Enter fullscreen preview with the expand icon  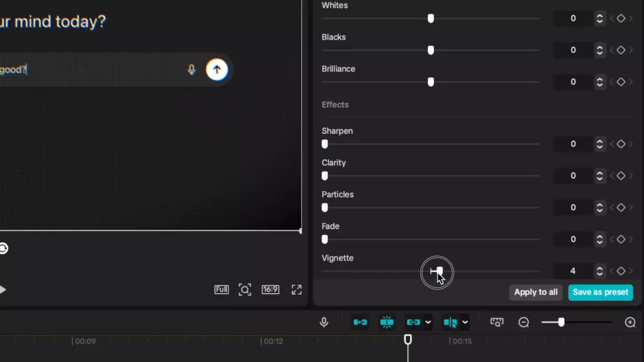(x=297, y=290)
